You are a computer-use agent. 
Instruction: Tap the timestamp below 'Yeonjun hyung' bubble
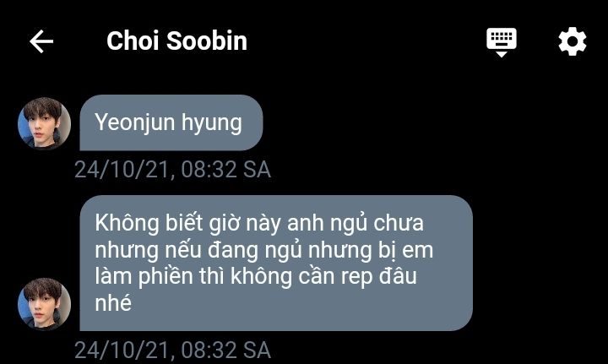[x=172, y=170]
